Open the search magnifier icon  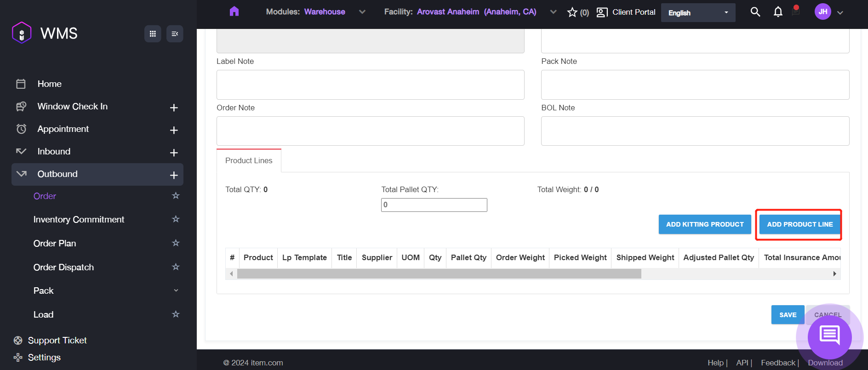coord(755,12)
